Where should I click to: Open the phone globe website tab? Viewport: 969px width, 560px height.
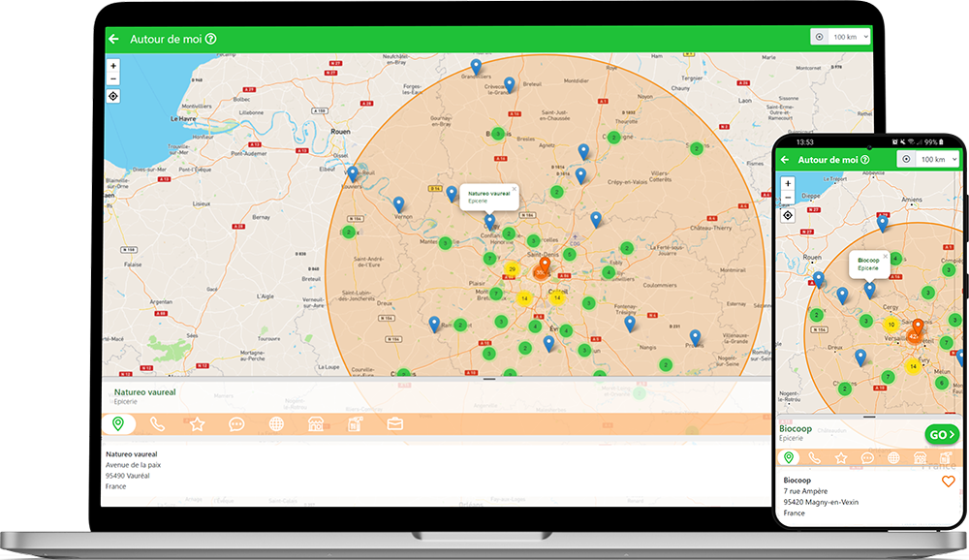click(893, 458)
